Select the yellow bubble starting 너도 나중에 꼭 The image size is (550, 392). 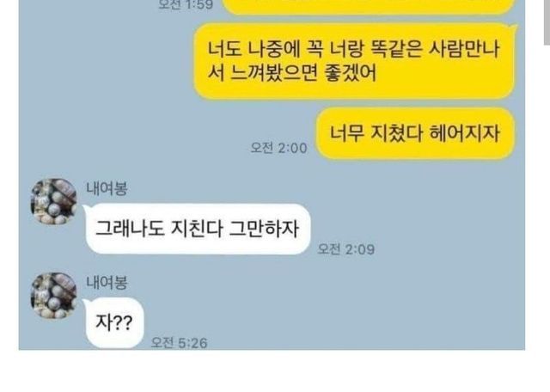pos(354,61)
